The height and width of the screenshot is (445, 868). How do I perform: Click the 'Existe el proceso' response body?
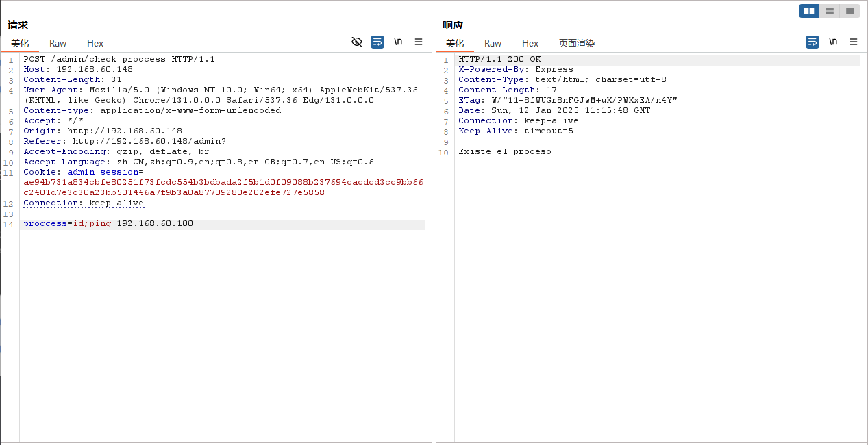(504, 152)
